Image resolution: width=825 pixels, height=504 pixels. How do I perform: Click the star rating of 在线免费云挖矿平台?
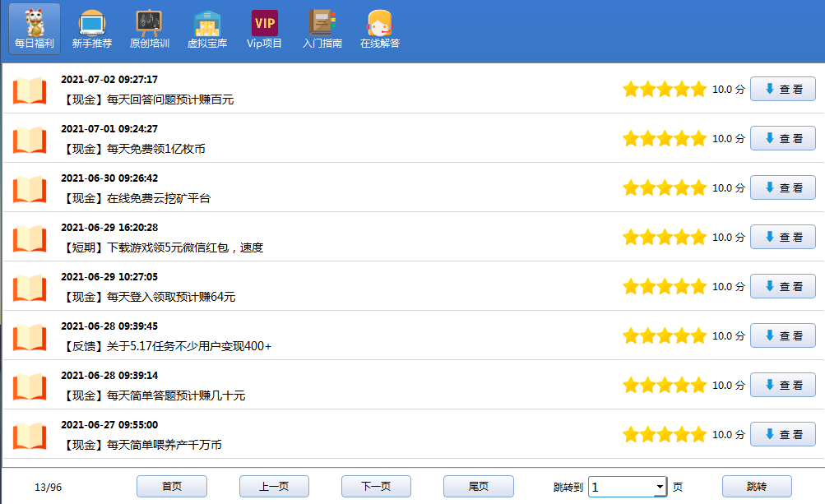coord(664,187)
